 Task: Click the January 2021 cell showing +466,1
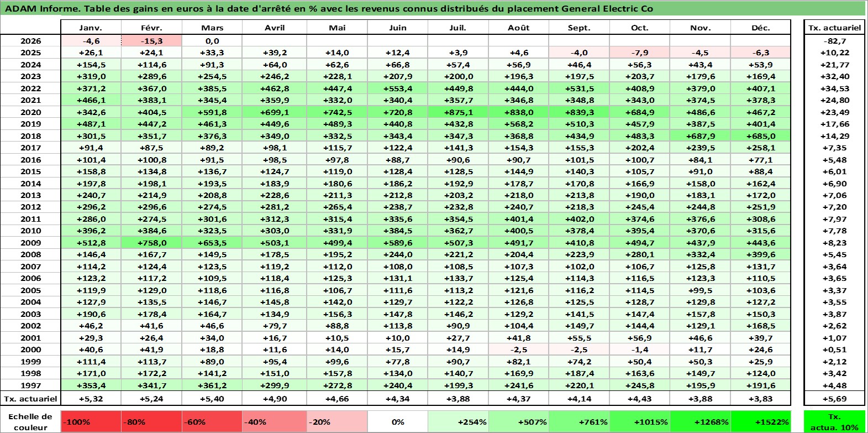coord(91,100)
